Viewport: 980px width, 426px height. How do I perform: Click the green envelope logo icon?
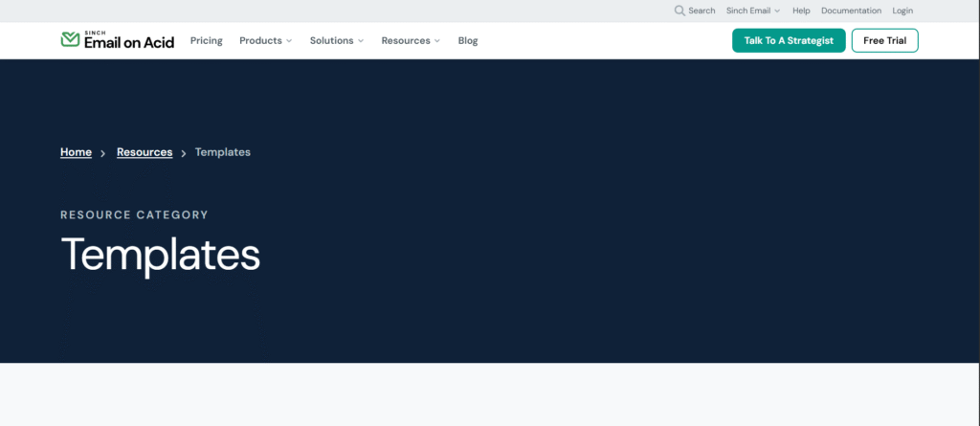tap(70, 40)
